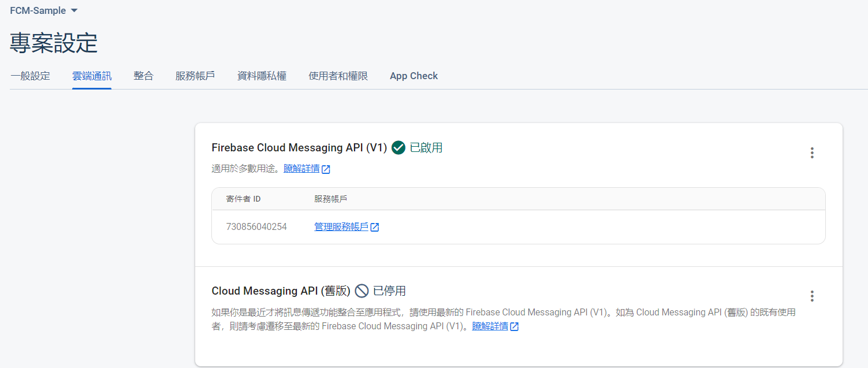Click the Cloud Messaging API (舊版) heading

click(281, 291)
